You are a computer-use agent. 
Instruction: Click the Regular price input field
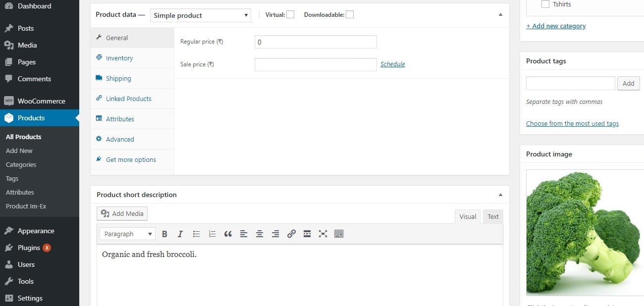(x=316, y=42)
